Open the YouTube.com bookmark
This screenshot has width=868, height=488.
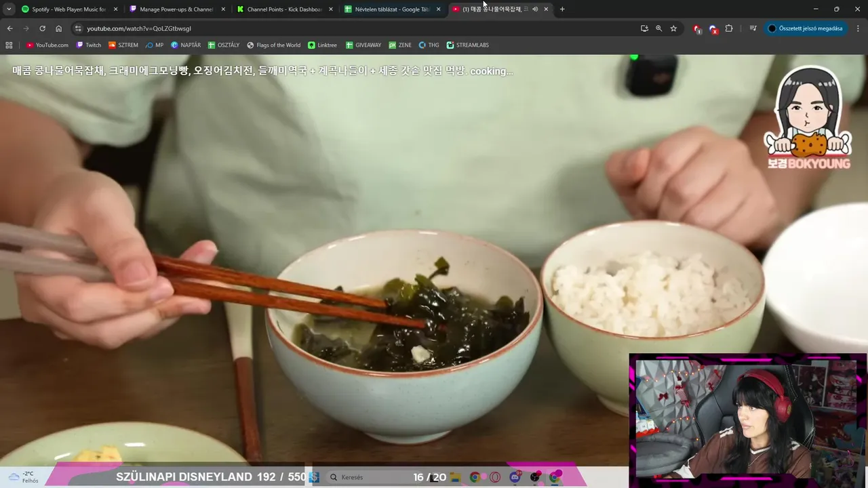(x=47, y=45)
